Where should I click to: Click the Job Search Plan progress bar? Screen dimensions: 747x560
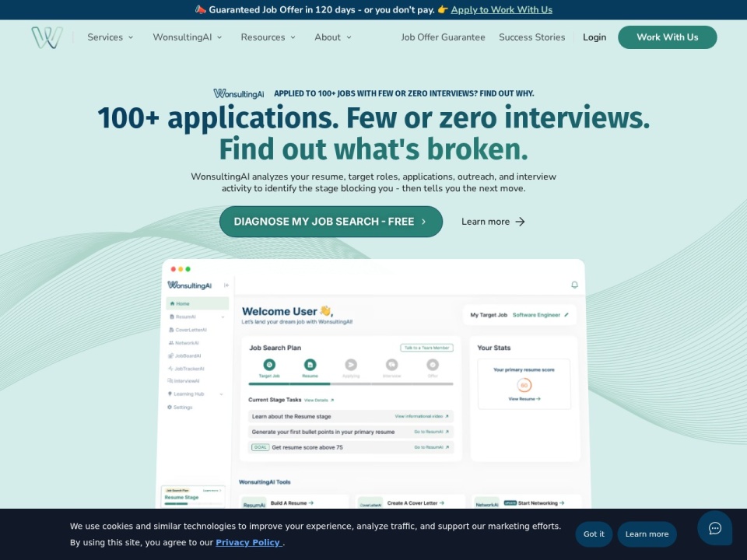pyautogui.click(x=351, y=383)
